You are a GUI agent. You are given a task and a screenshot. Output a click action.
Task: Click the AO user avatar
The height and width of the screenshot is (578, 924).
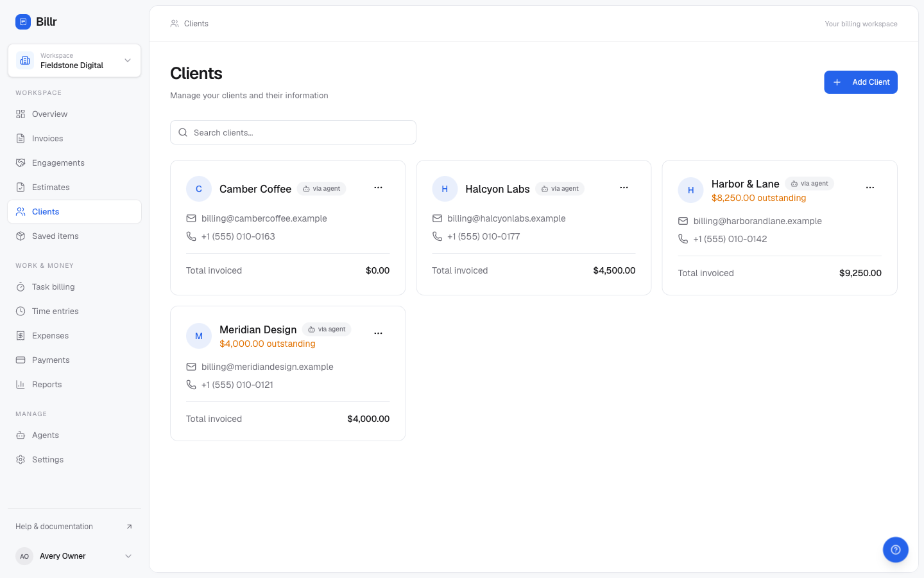(x=24, y=556)
